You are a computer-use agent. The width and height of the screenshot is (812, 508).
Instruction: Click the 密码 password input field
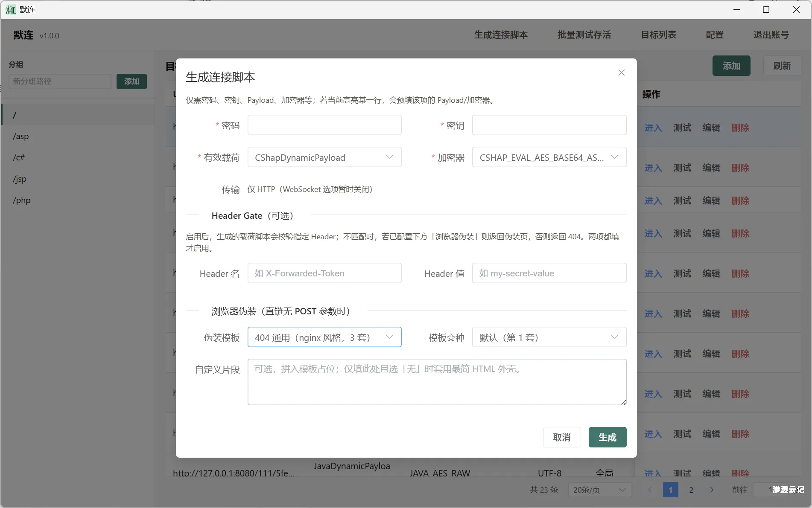point(324,125)
